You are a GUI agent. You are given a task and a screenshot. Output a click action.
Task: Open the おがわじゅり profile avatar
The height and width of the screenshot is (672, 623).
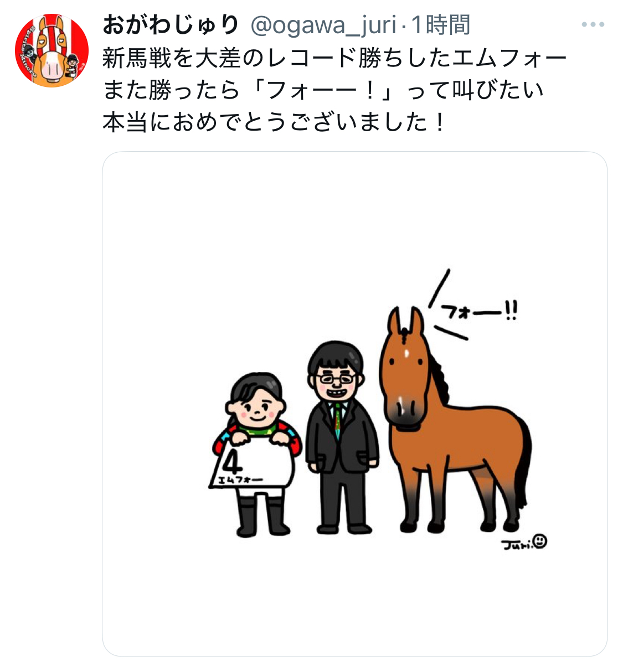(52, 50)
